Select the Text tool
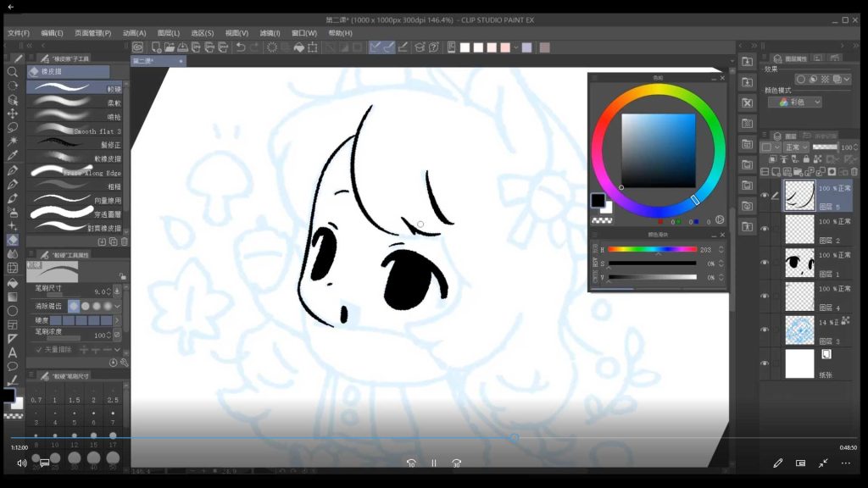 point(12,352)
